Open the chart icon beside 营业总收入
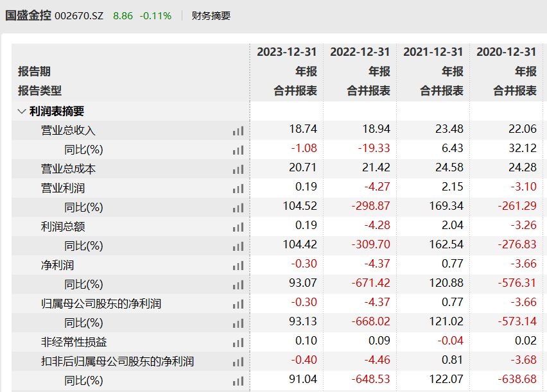The height and width of the screenshot is (392, 547). click(238, 130)
